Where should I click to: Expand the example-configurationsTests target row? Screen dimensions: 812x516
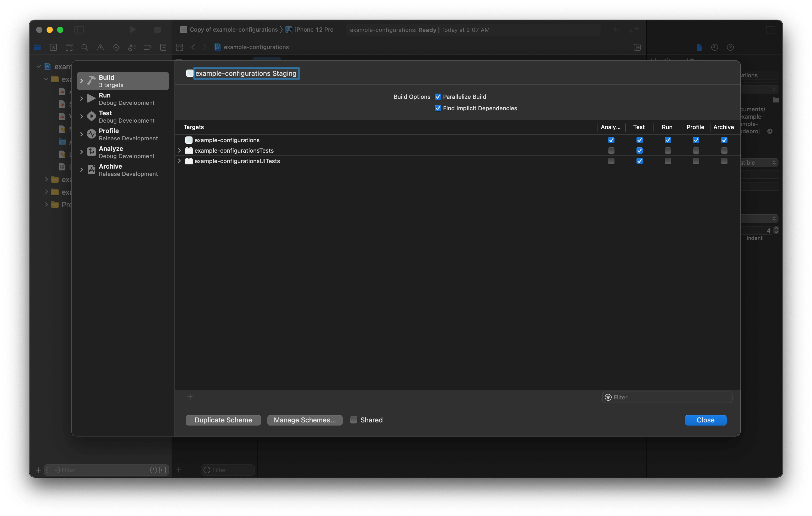(179, 151)
